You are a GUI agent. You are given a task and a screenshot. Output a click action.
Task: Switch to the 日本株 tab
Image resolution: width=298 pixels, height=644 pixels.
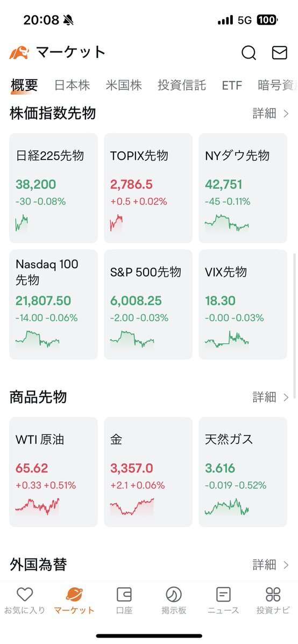click(x=72, y=85)
